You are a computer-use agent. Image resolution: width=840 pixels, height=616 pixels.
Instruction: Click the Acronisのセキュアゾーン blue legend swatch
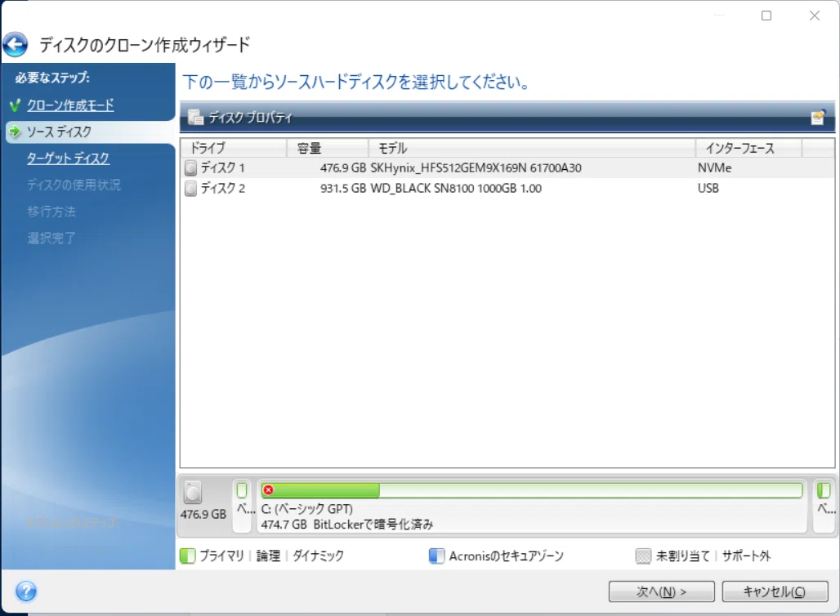[x=436, y=556]
